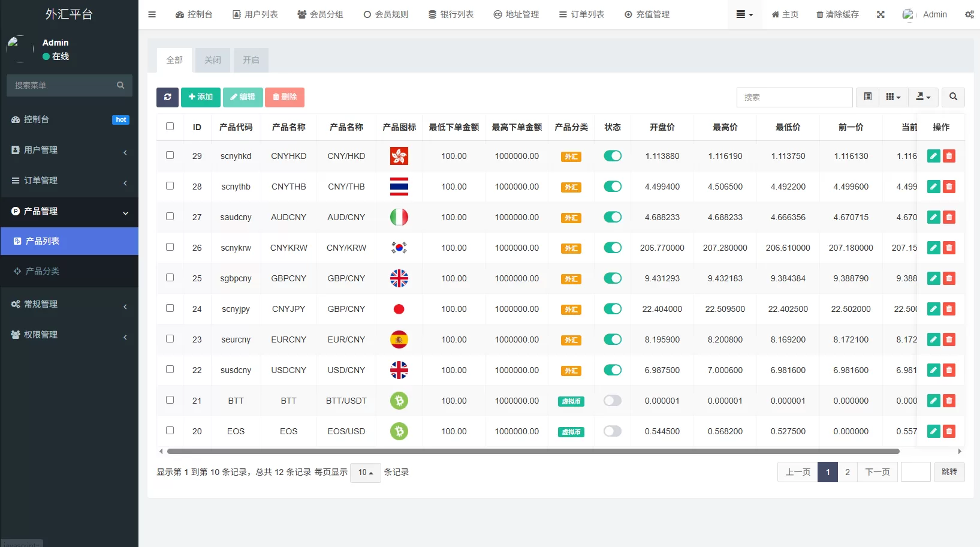Open the detail-view icon next to the search box
Viewport: 980px width, 547px height.
click(x=867, y=97)
